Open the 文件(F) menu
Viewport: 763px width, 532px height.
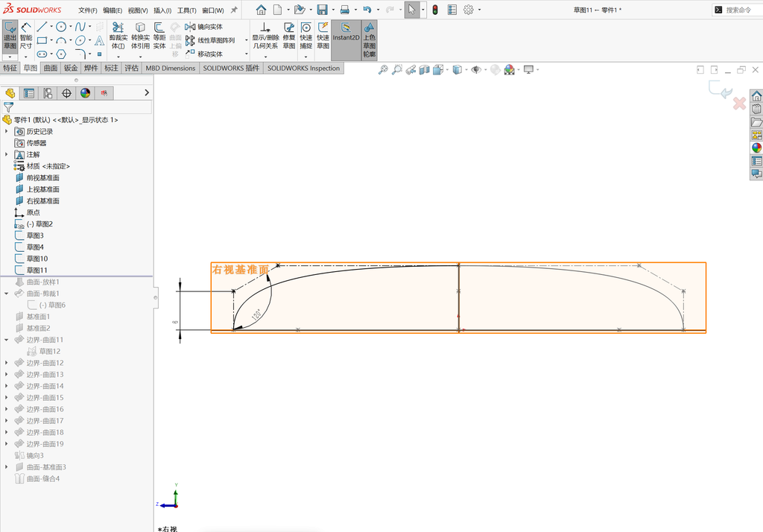point(88,10)
